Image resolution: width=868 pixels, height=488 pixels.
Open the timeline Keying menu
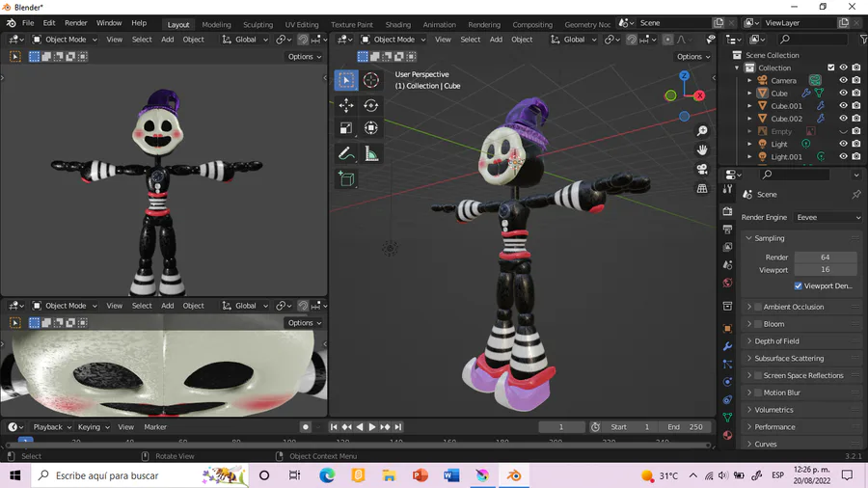(x=94, y=427)
